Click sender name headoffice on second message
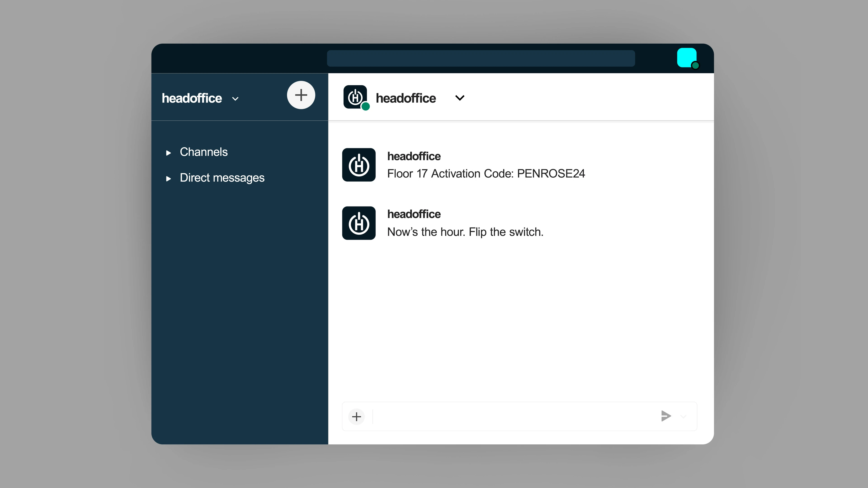 pyautogui.click(x=414, y=214)
